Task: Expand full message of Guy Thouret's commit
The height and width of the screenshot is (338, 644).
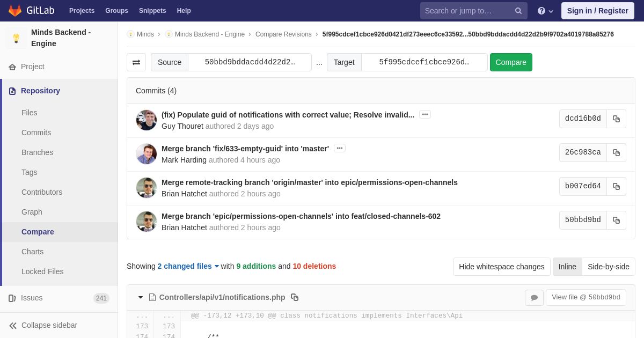Action: [425, 114]
